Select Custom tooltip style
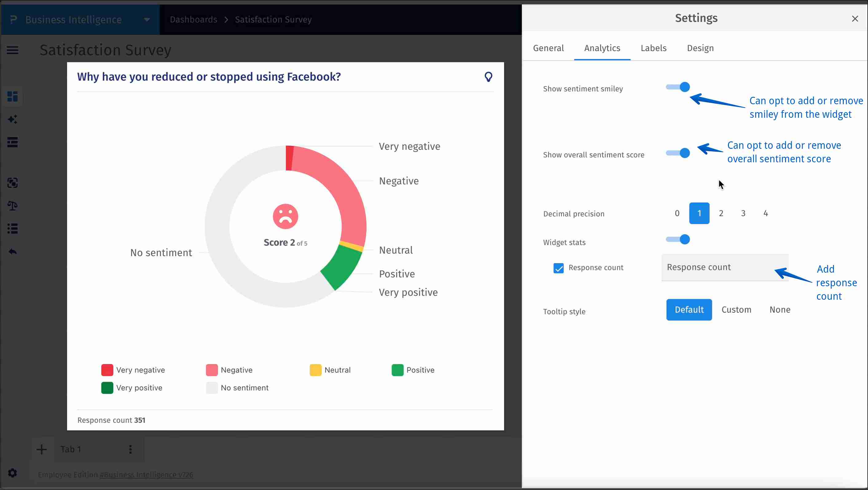This screenshot has height=490, width=868. tap(737, 310)
